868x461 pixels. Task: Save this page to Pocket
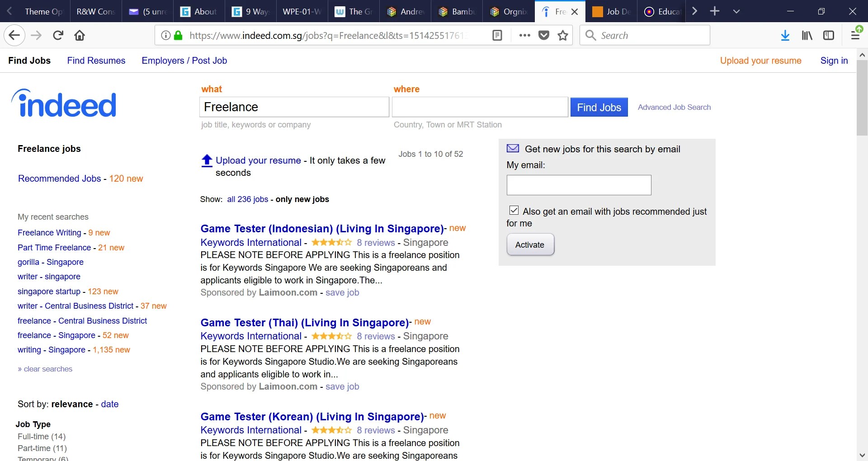tap(544, 35)
